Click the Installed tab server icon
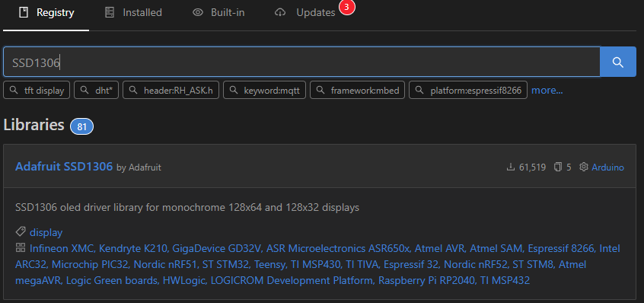Viewport: 644px width, 303px height. 110,13
